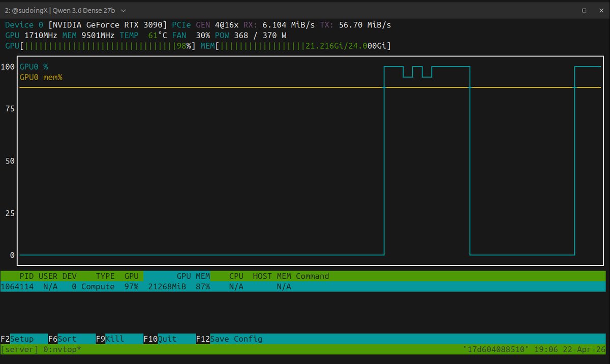Click the MEM 9501MHz clock reading
610x364 pixels.
(88, 36)
